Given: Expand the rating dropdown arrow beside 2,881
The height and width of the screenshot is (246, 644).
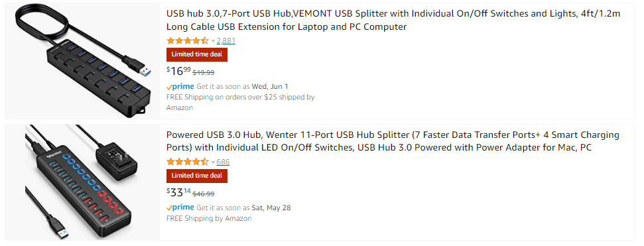Looking at the screenshot, I should [213, 40].
